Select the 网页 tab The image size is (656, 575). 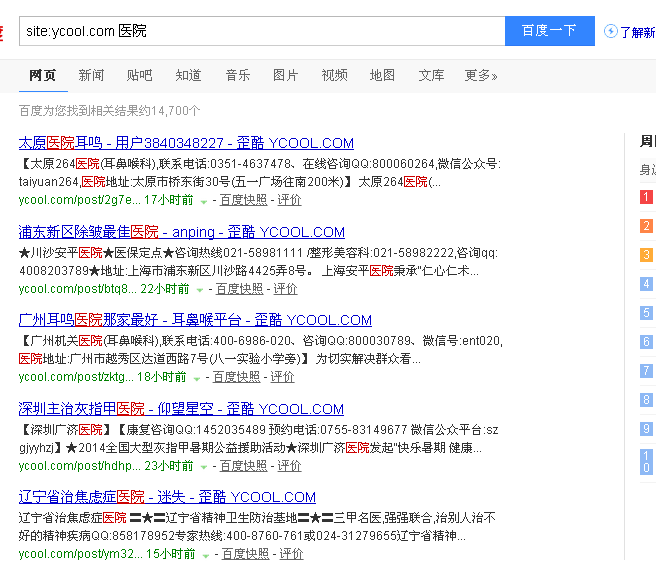pos(43,75)
